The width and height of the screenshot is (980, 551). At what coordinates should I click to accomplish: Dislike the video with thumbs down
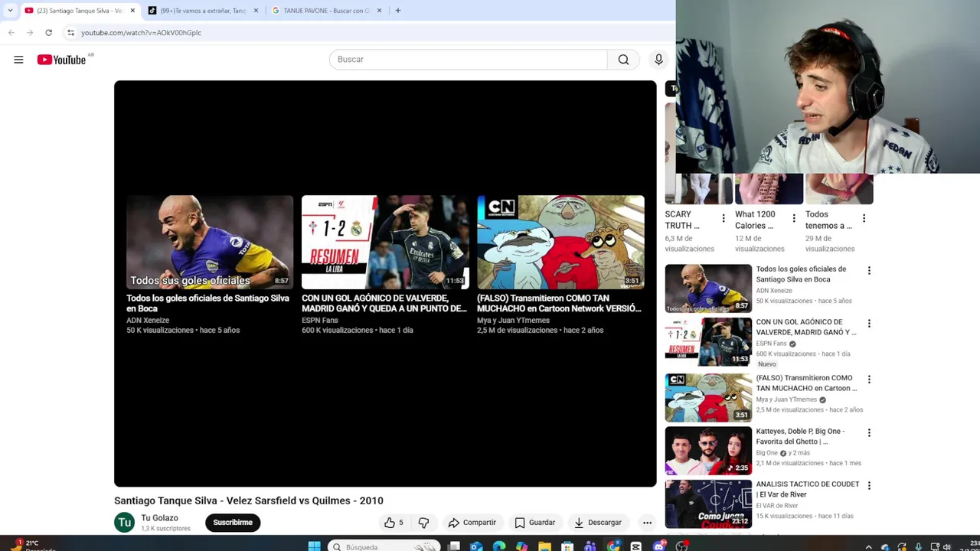pos(423,523)
